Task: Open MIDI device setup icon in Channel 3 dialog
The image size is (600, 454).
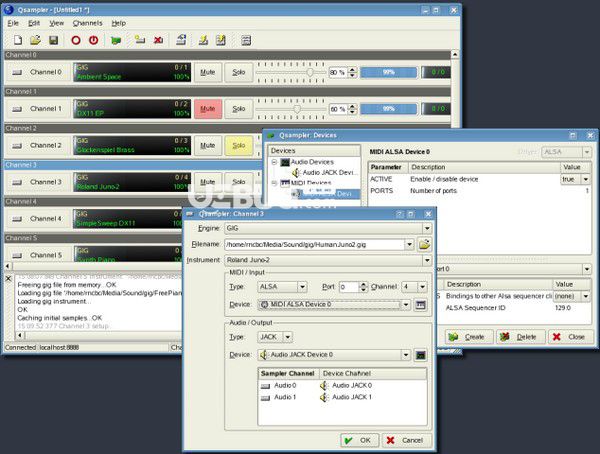Action: click(x=420, y=305)
